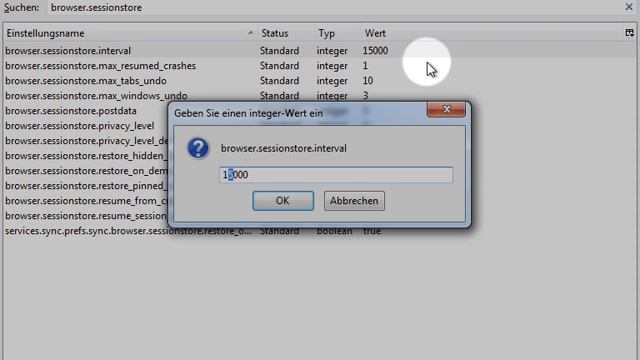
Task: Select browser.sessionstore.max_tabs_undo row
Action: point(319,81)
